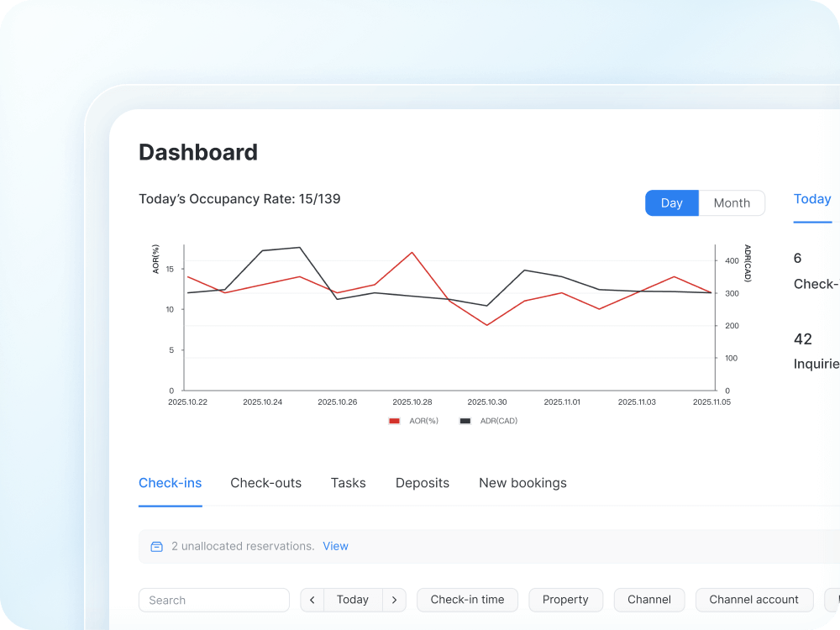Open the Check-in time filter
This screenshot has width=840, height=630.
click(467, 600)
